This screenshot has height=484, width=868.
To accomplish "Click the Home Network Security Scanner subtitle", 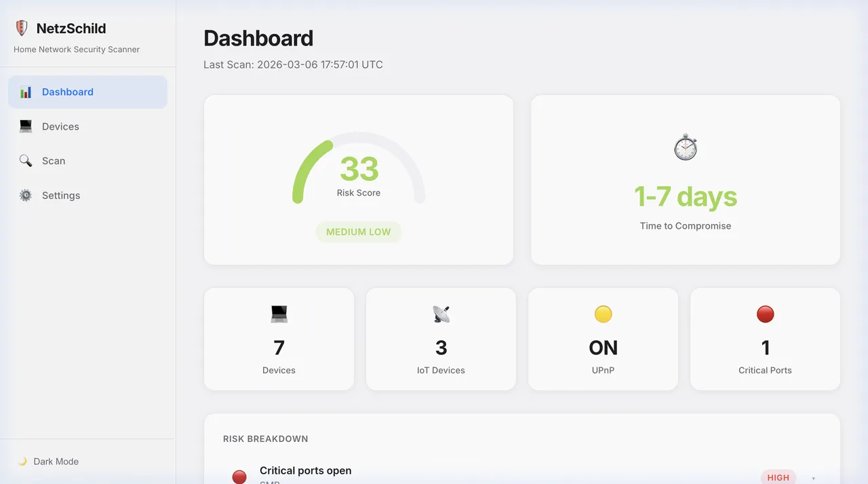I will point(77,50).
